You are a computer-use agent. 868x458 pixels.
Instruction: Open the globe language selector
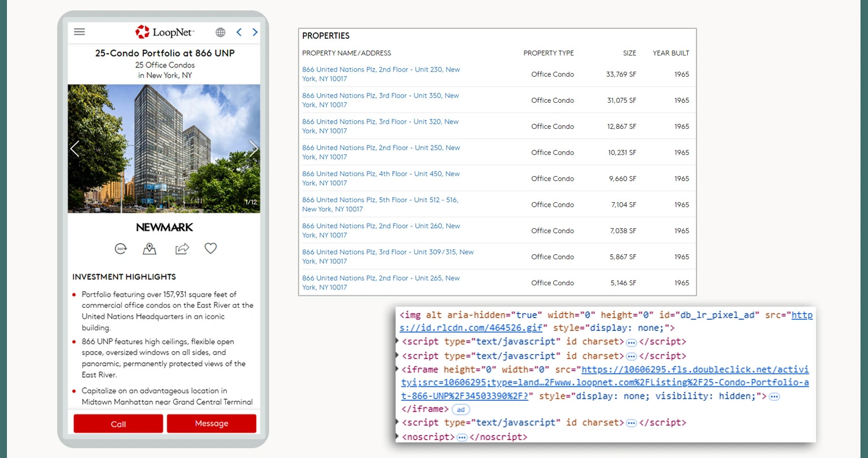(x=221, y=32)
